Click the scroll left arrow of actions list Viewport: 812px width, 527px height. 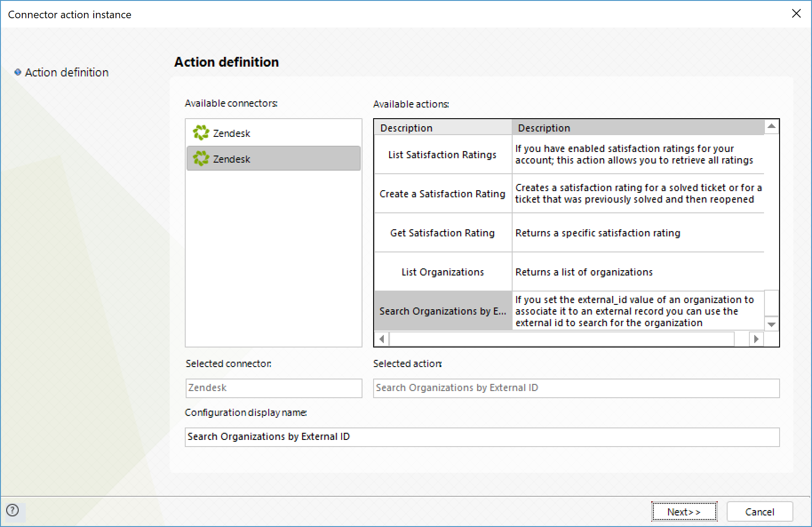tap(382, 339)
